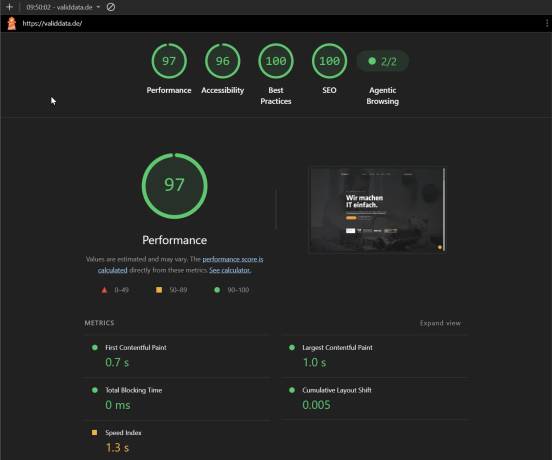
Task: Click the green dot in the Agentic Browsing badge
Action: point(372,61)
